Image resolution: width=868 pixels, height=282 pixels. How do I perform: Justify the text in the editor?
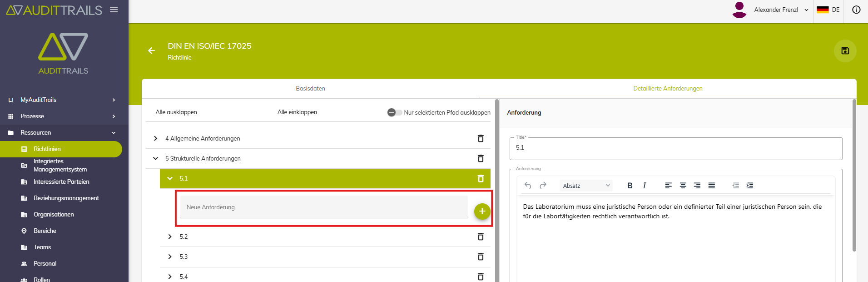712,185
